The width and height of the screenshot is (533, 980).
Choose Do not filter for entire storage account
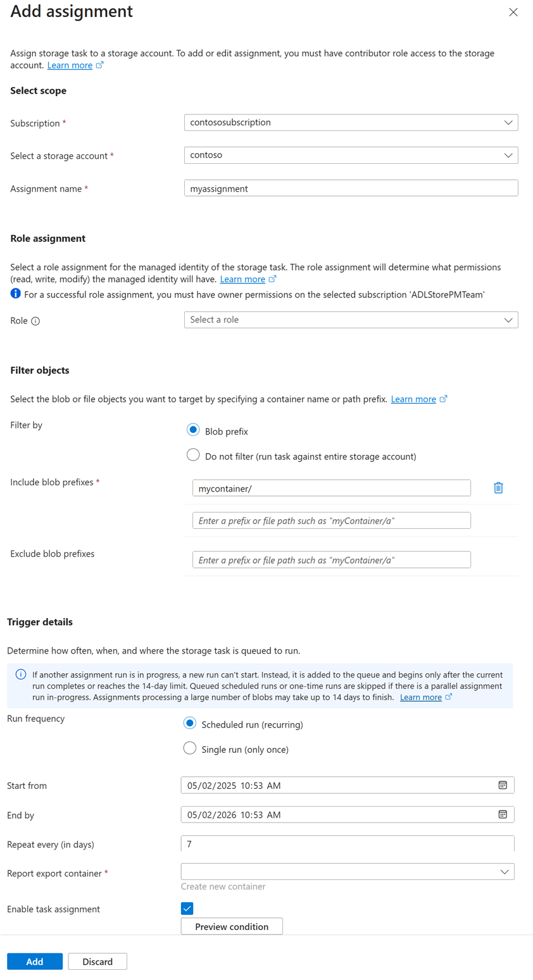(x=193, y=455)
